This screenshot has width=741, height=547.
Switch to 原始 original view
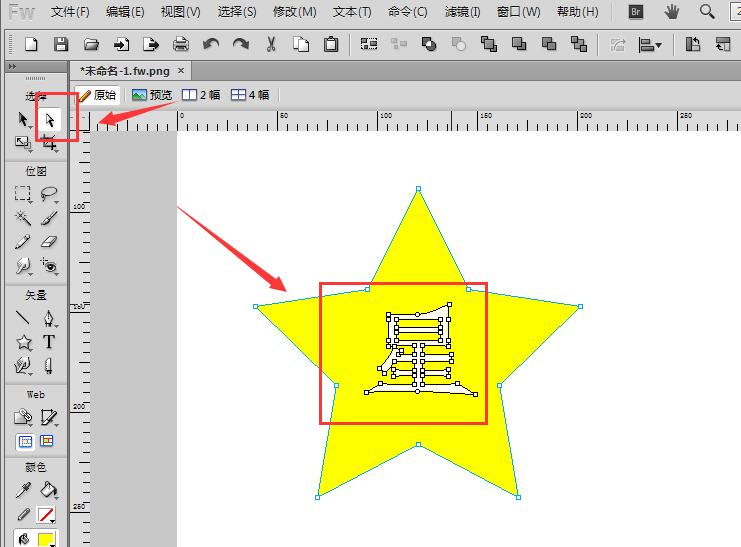coord(97,95)
